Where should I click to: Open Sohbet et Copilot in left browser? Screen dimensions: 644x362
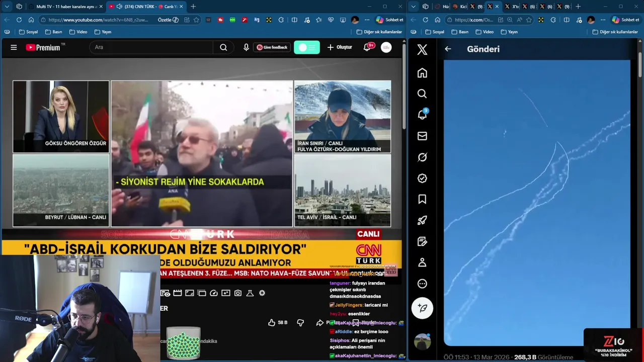[x=390, y=20]
